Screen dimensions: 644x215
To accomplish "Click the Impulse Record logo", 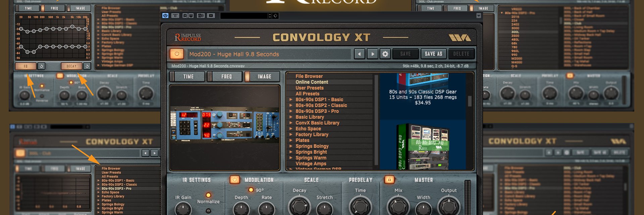I will click(188, 37).
